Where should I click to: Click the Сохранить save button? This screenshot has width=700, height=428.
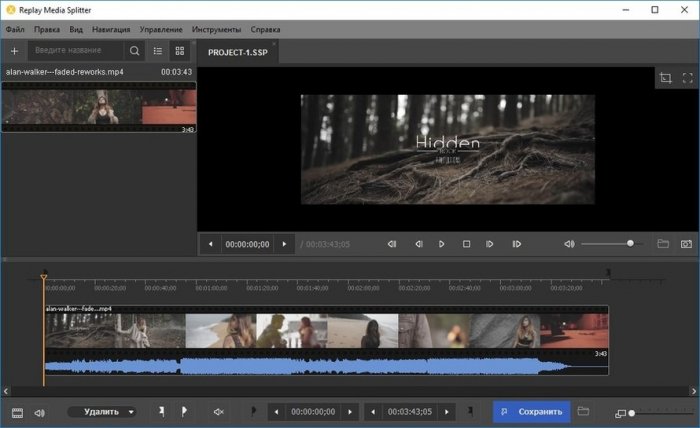pyautogui.click(x=532, y=411)
